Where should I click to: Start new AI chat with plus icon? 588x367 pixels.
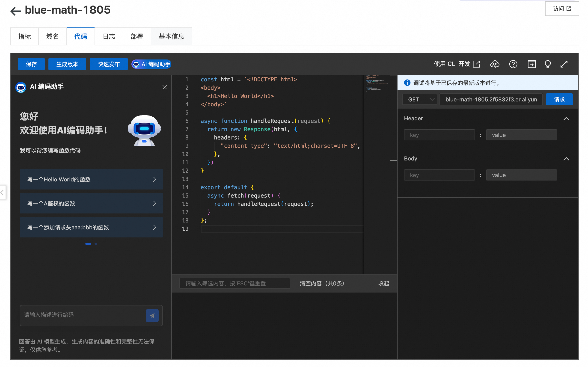pos(150,87)
